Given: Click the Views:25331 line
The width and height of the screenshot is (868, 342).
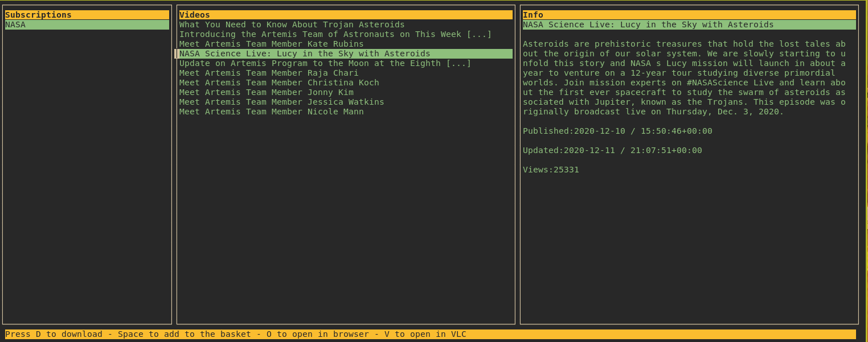Looking at the screenshot, I should point(551,170).
